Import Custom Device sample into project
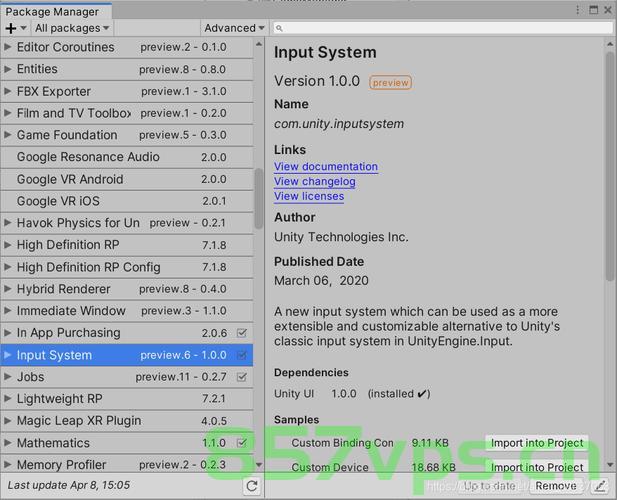The height and width of the screenshot is (500, 617). (537, 467)
